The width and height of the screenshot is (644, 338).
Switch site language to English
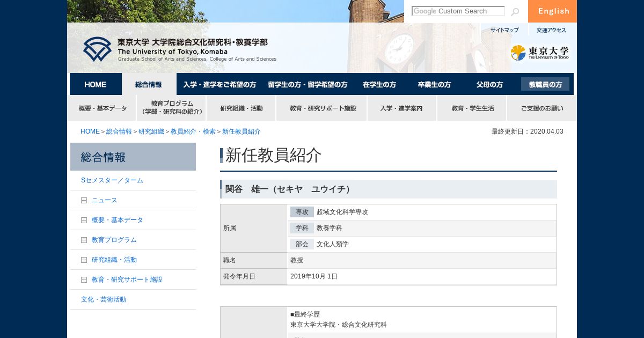[552, 11]
